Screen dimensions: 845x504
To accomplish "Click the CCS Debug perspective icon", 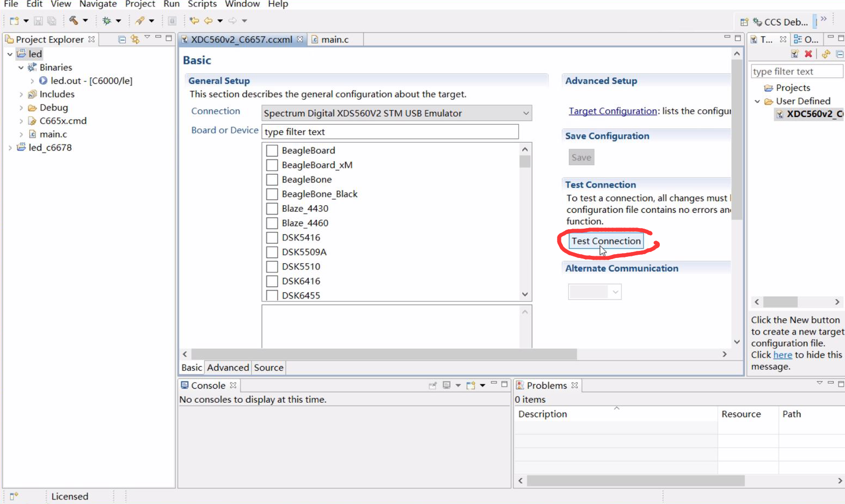I will pyautogui.click(x=757, y=22).
